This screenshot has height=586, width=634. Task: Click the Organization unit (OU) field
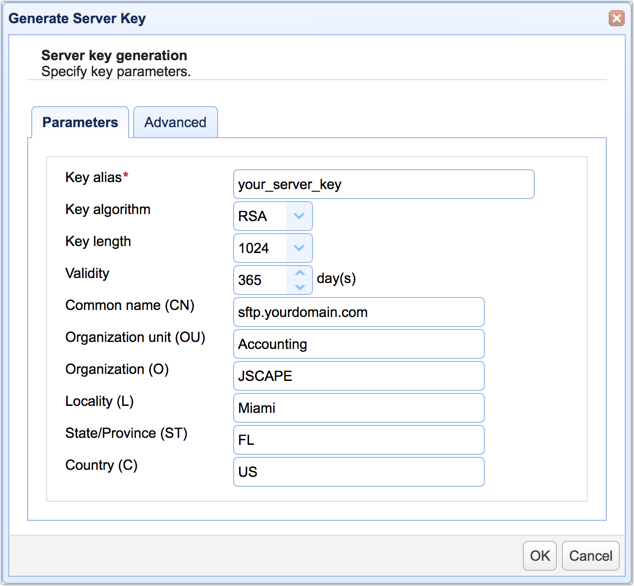(358, 344)
